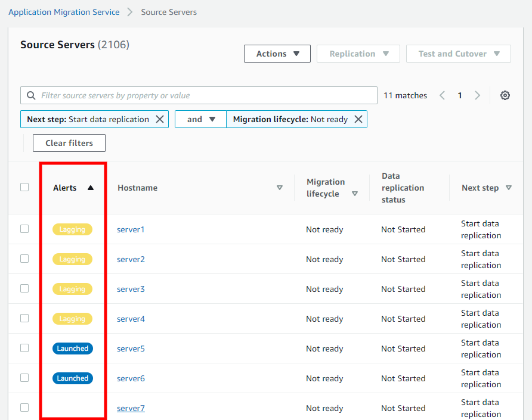Screen dimensions: 532x420
Task: Go to the previous results page
Action: [442, 95]
